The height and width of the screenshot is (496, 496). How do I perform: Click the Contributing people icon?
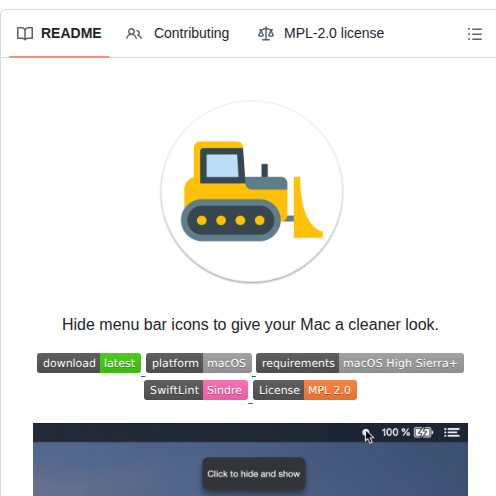134,34
